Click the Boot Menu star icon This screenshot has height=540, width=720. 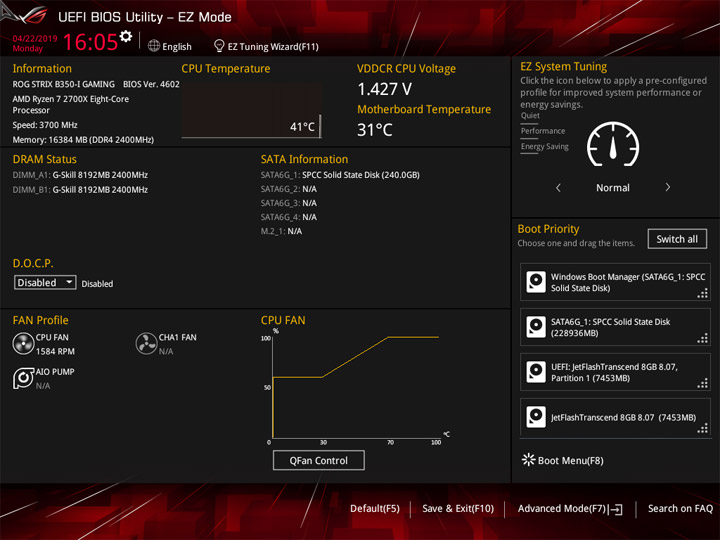pos(529,460)
